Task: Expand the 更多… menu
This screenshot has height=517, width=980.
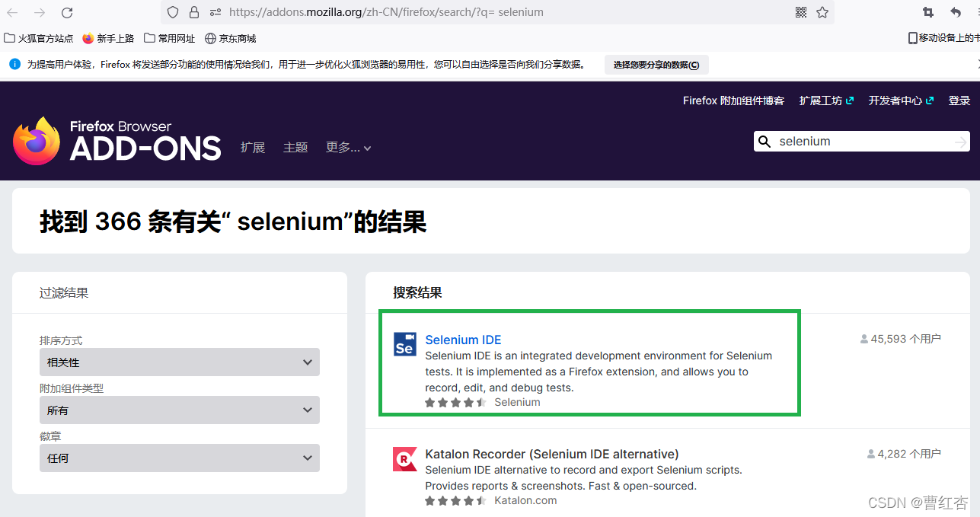Action: coord(348,148)
